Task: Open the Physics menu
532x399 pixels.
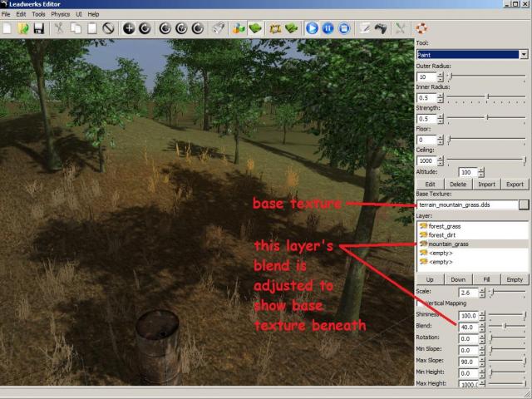Action: tap(61, 14)
